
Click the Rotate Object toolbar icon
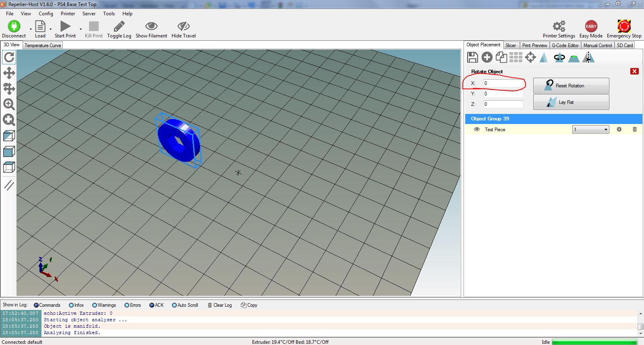point(559,58)
